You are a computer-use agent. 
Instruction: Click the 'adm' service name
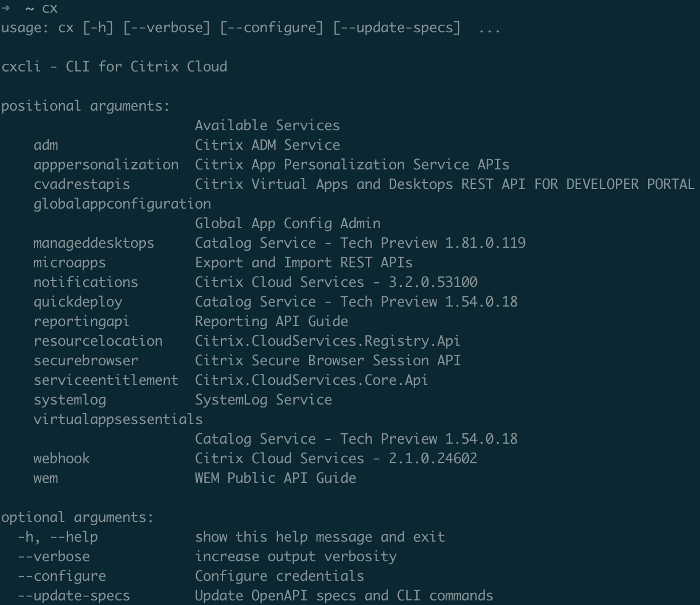pyautogui.click(x=46, y=145)
